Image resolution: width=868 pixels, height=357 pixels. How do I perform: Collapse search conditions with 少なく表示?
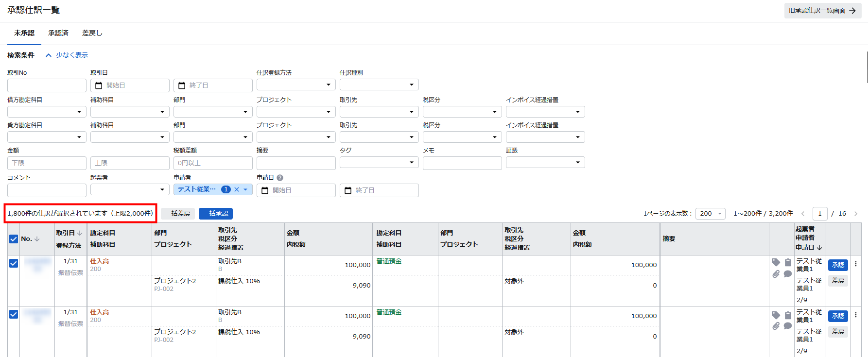click(x=67, y=55)
